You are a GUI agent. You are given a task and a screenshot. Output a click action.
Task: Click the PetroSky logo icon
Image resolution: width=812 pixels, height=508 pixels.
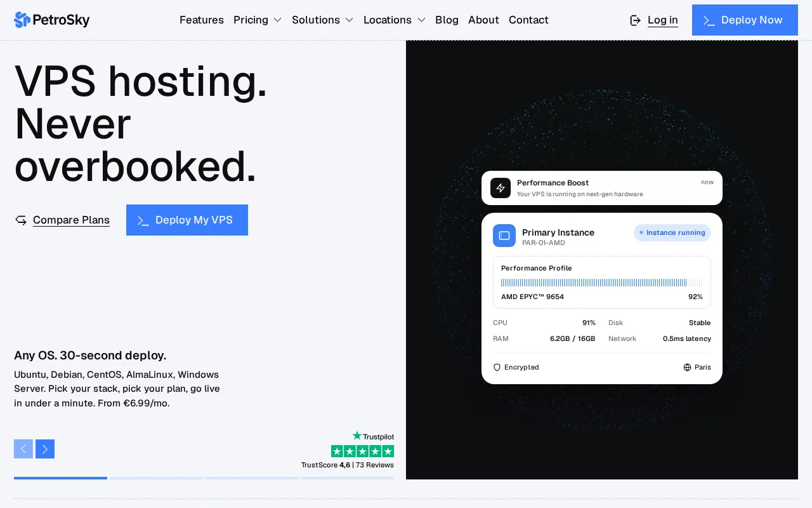click(22, 20)
